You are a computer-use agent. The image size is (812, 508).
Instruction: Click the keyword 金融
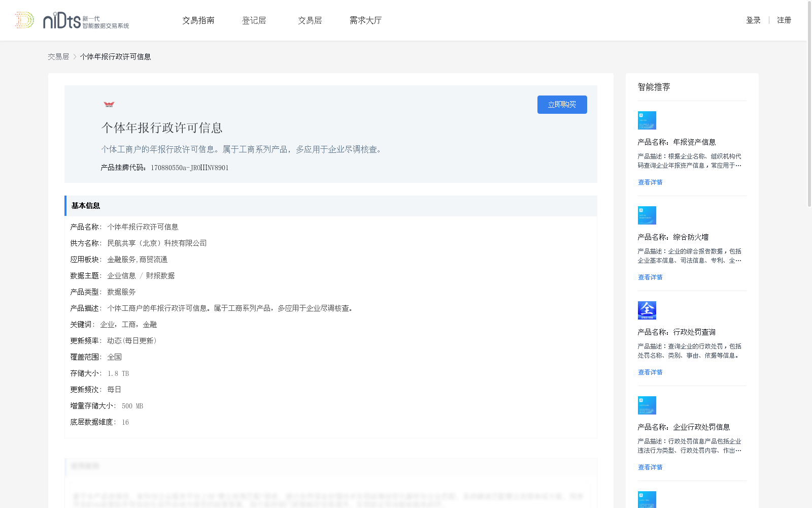pyautogui.click(x=150, y=325)
